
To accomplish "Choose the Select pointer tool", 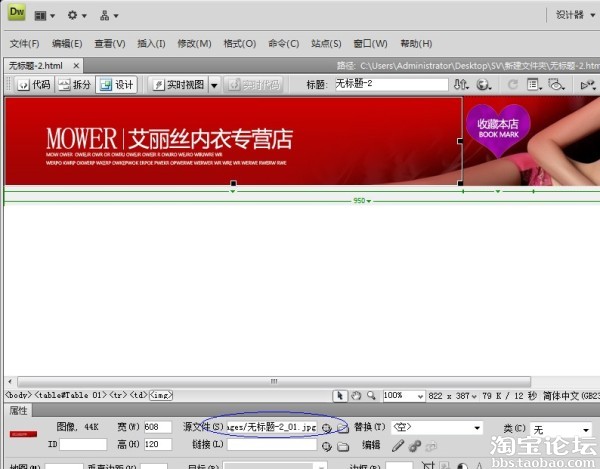I will 340,396.
